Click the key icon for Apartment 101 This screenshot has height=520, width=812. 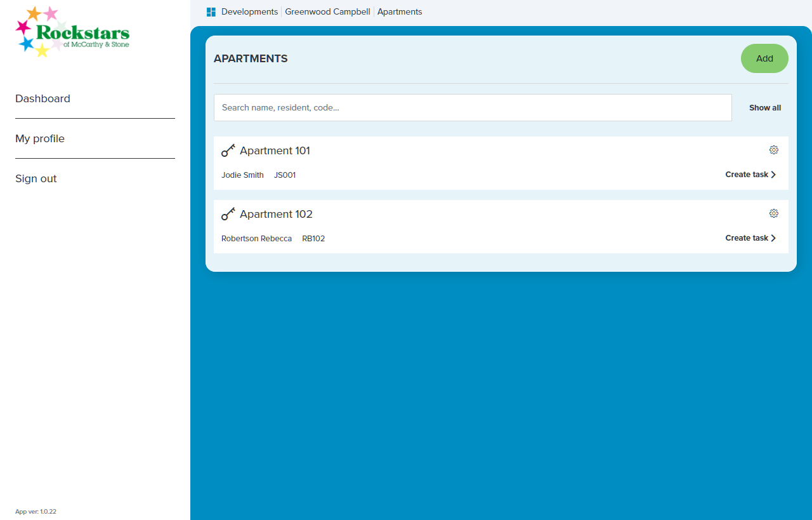click(x=228, y=150)
